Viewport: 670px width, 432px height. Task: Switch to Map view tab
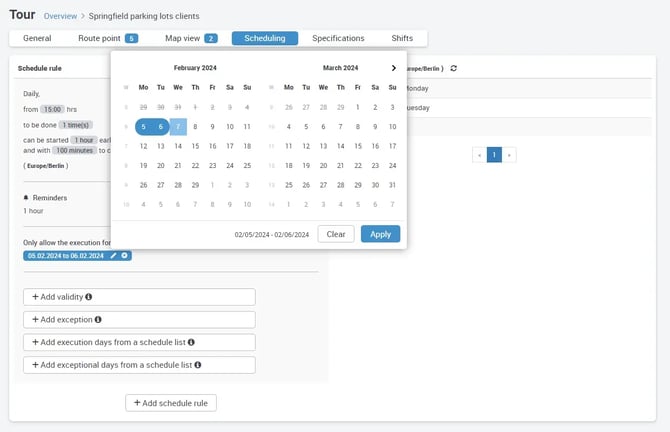click(x=191, y=38)
